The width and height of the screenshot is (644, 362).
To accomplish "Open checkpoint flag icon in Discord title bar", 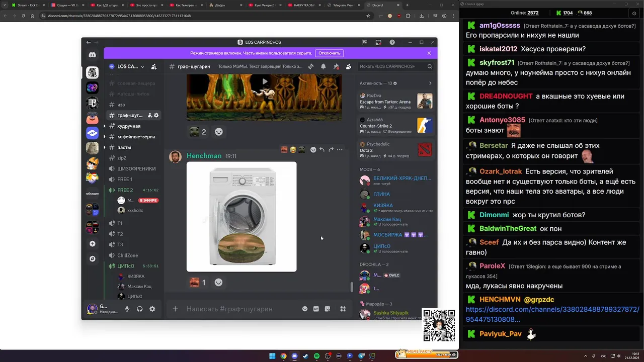I will [x=365, y=42].
